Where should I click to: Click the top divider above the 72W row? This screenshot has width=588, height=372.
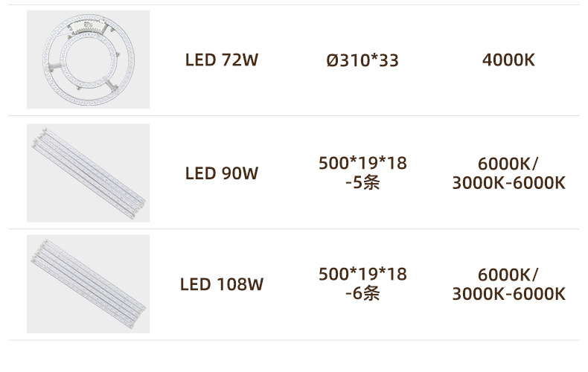(298, 4)
